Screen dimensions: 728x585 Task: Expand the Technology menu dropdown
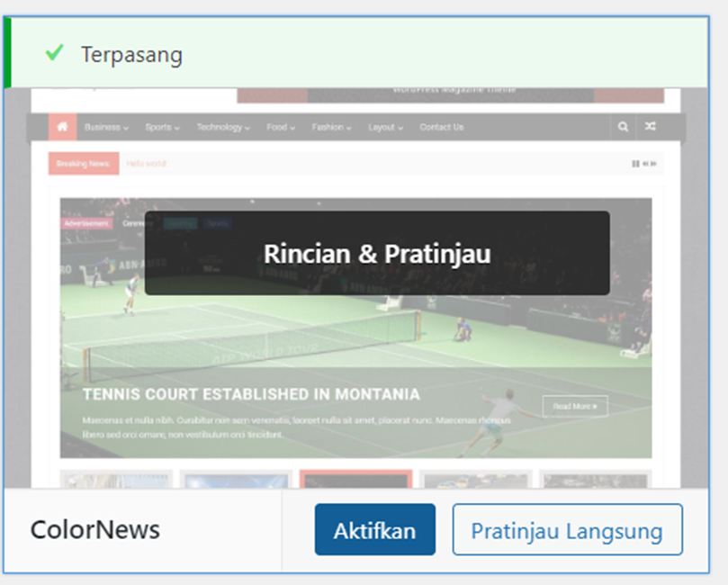[x=222, y=128]
